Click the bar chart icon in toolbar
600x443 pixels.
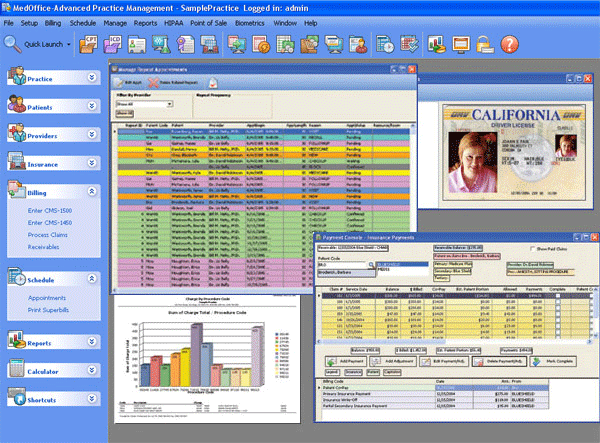point(437,44)
